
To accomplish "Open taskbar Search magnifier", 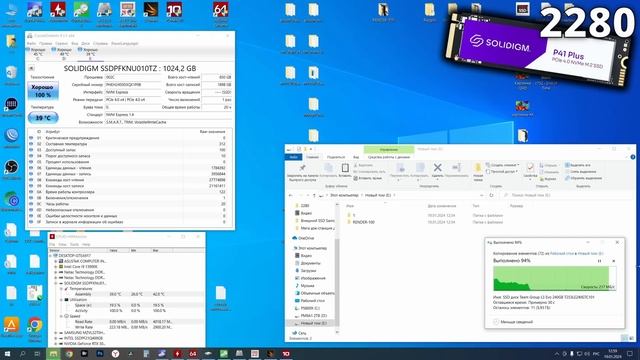I will tap(22, 353).
